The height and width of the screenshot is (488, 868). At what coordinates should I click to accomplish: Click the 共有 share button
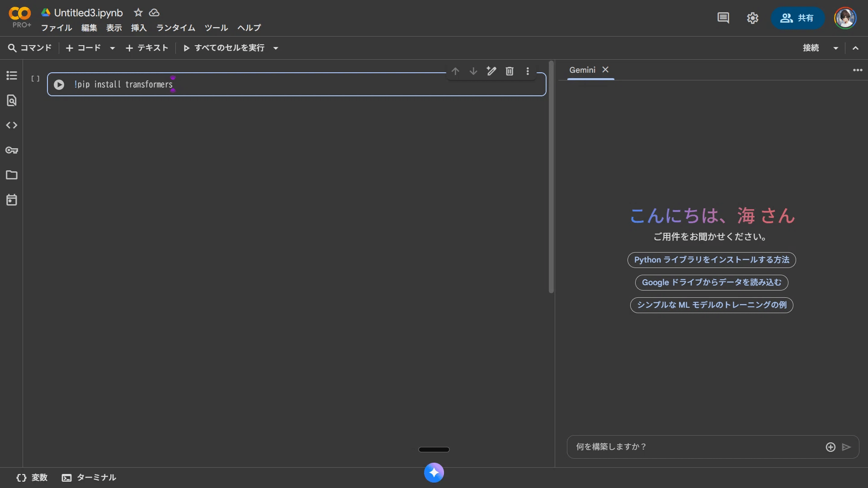797,18
